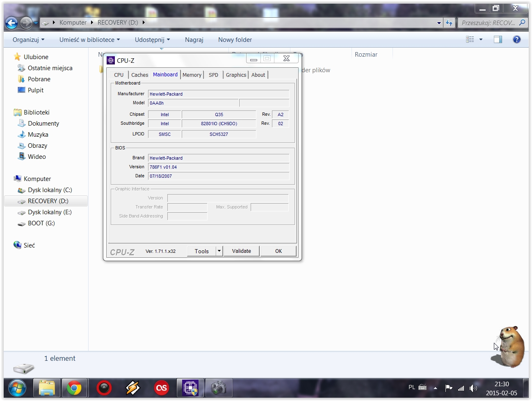
Task: Open the Muzyka library
Action: click(x=38, y=135)
